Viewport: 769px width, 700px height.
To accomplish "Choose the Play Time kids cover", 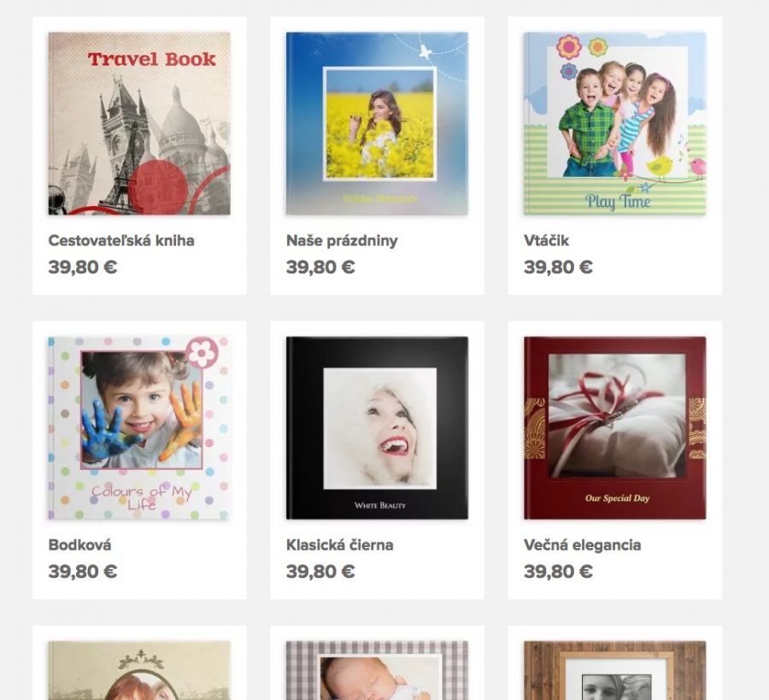I will click(x=615, y=124).
